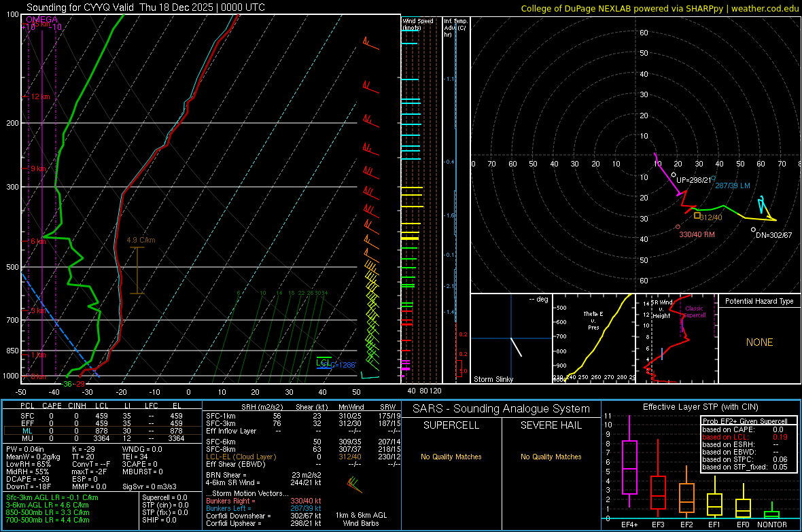802x532 pixels.
Task: Select the SFC-8km shear row
Action: (x=303, y=449)
